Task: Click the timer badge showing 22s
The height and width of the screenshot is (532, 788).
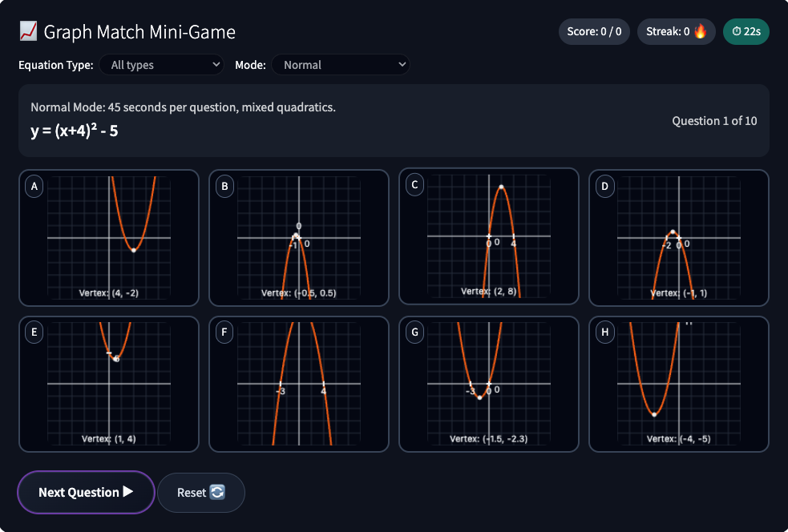Action: point(746,32)
